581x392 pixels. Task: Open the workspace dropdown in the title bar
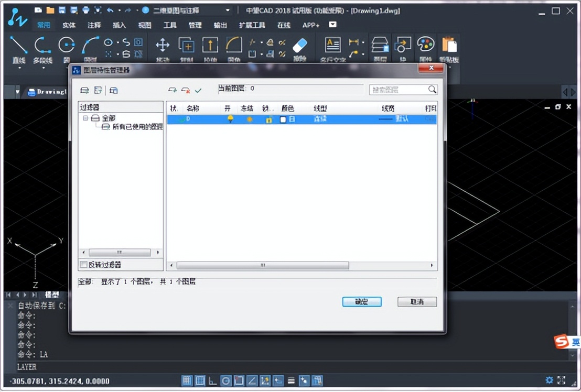tap(228, 10)
